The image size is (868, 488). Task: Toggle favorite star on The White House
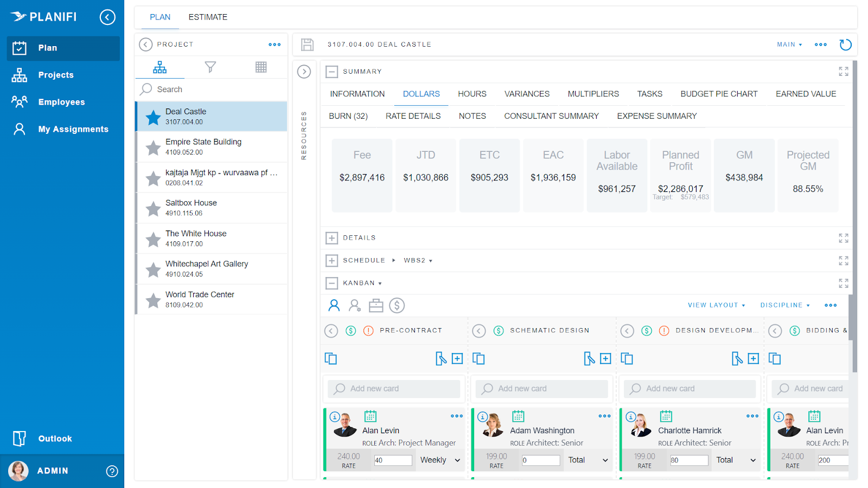coord(152,238)
